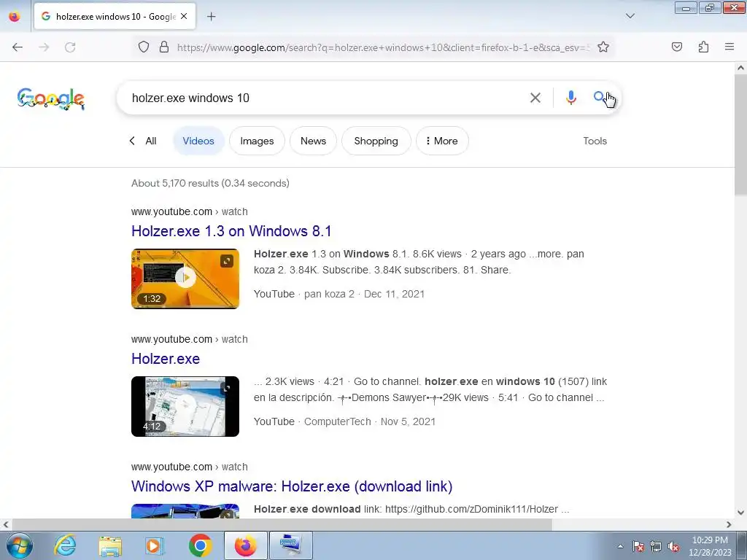Reload the page with the refresh icon
Image resolution: width=747 pixels, height=560 pixels.
70,47
